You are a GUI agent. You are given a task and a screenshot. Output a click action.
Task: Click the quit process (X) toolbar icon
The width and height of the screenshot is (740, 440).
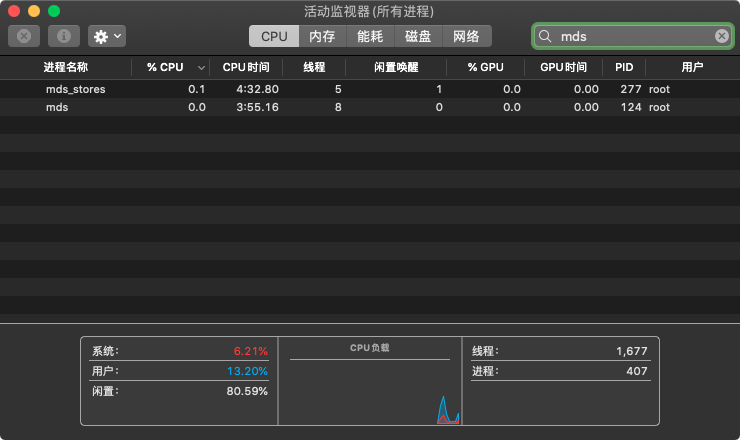(x=24, y=36)
